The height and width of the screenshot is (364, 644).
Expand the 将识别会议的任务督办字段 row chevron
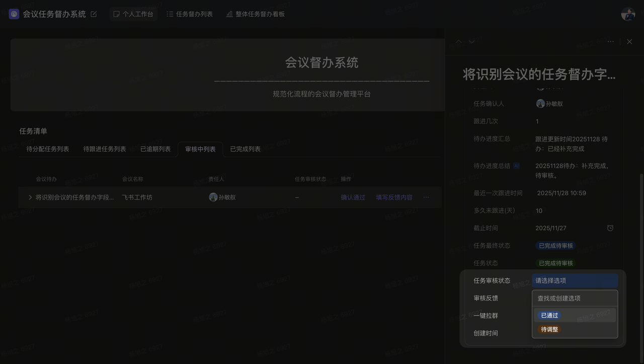[x=30, y=197]
